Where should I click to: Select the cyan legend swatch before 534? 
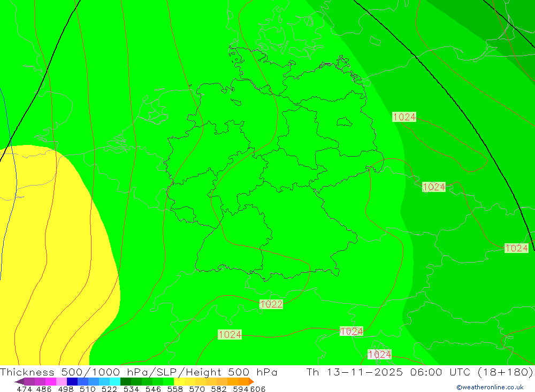(x=115, y=381)
